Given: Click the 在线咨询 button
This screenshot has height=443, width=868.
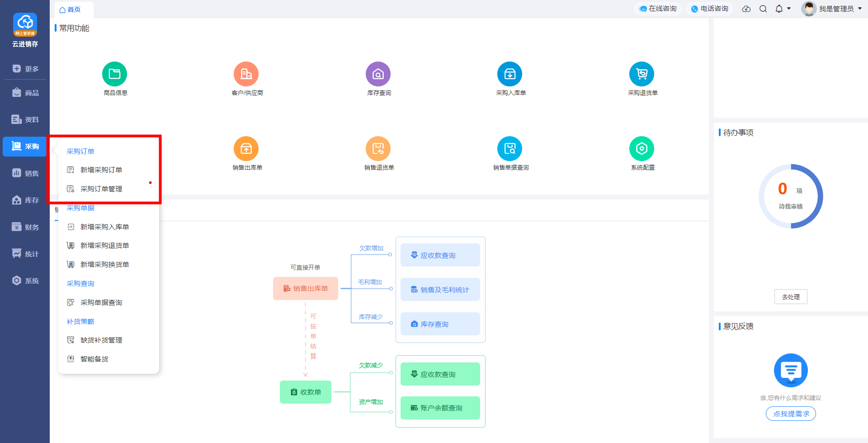Looking at the screenshot, I should [x=658, y=9].
